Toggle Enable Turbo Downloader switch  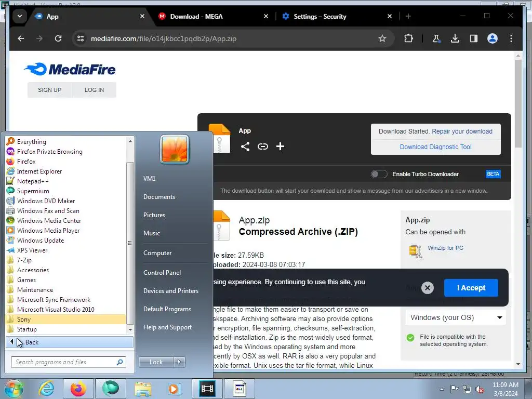(379, 174)
